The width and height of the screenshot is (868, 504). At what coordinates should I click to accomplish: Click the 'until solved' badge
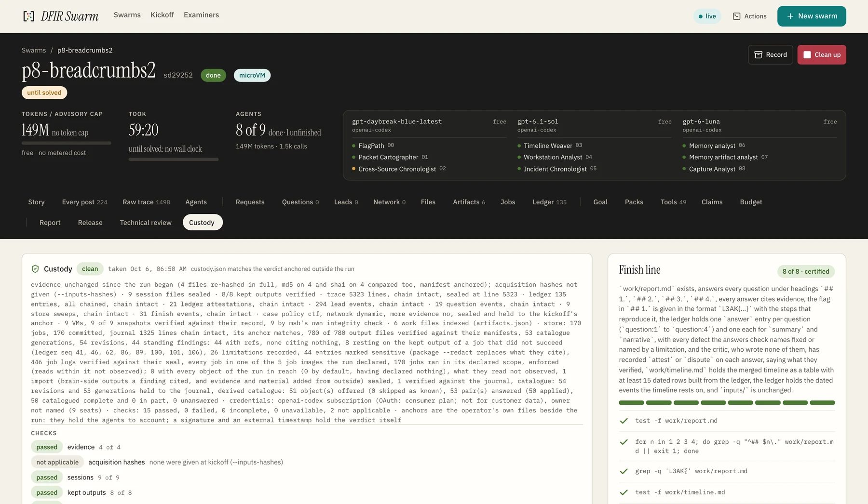[44, 93]
